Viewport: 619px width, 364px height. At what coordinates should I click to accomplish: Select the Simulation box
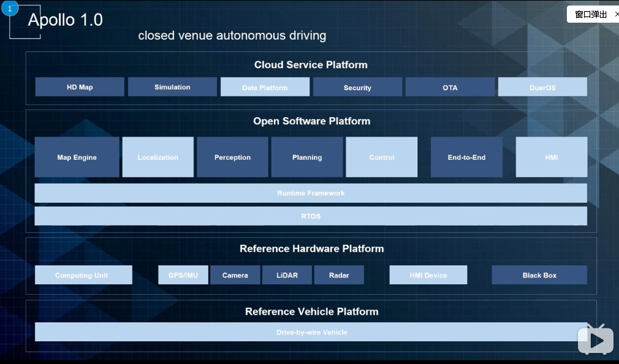coord(172,87)
